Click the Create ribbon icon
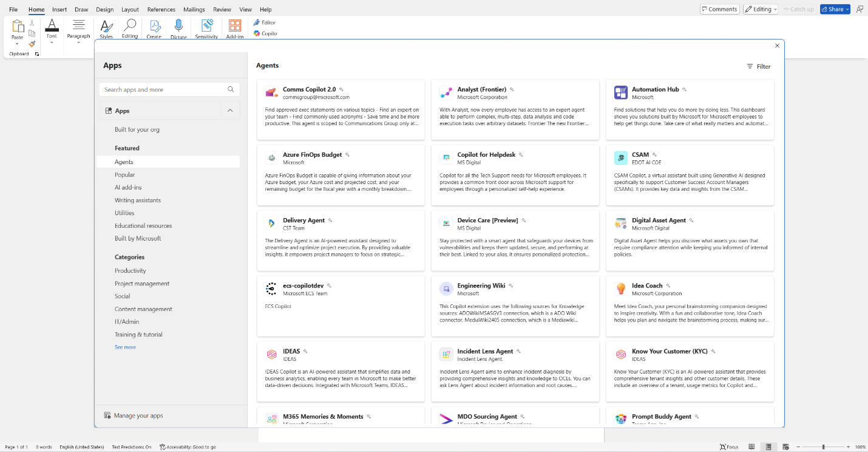868x452 pixels. point(154,26)
